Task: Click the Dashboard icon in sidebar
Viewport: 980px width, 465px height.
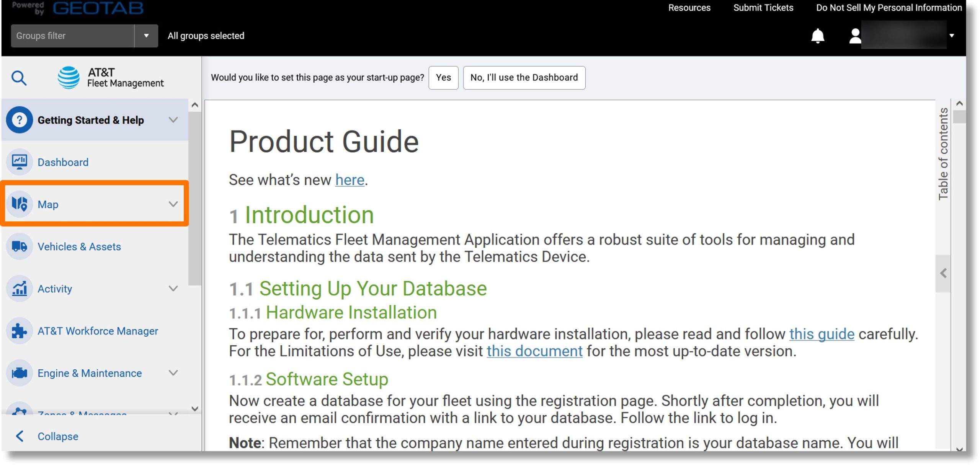Action: (20, 161)
